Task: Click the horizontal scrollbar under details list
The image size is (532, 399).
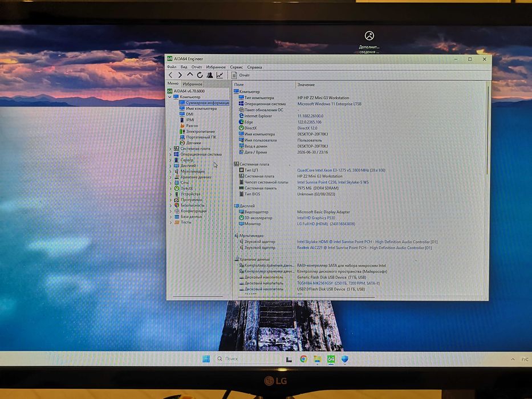Action: pos(307,298)
